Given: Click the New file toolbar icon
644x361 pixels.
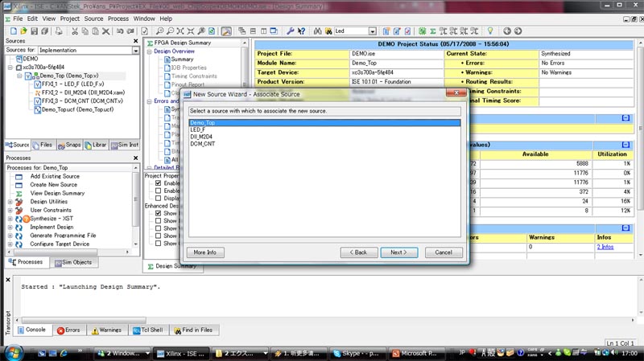Looking at the screenshot, I should pos(14,31).
